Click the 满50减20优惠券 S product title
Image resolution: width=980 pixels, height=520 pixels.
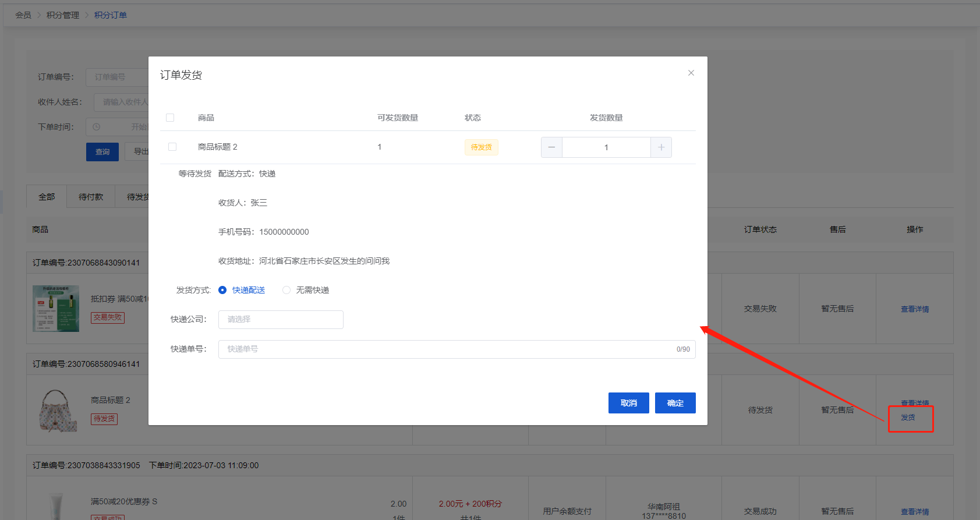(x=124, y=501)
